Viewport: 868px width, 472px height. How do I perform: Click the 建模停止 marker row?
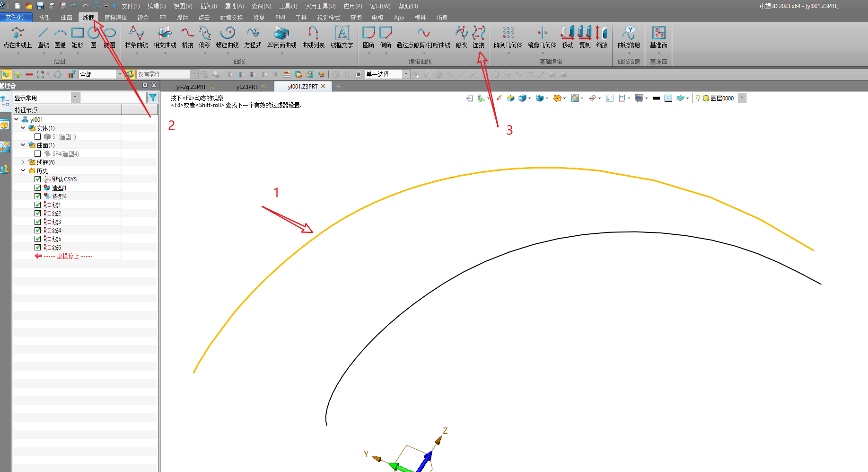point(68,256)
